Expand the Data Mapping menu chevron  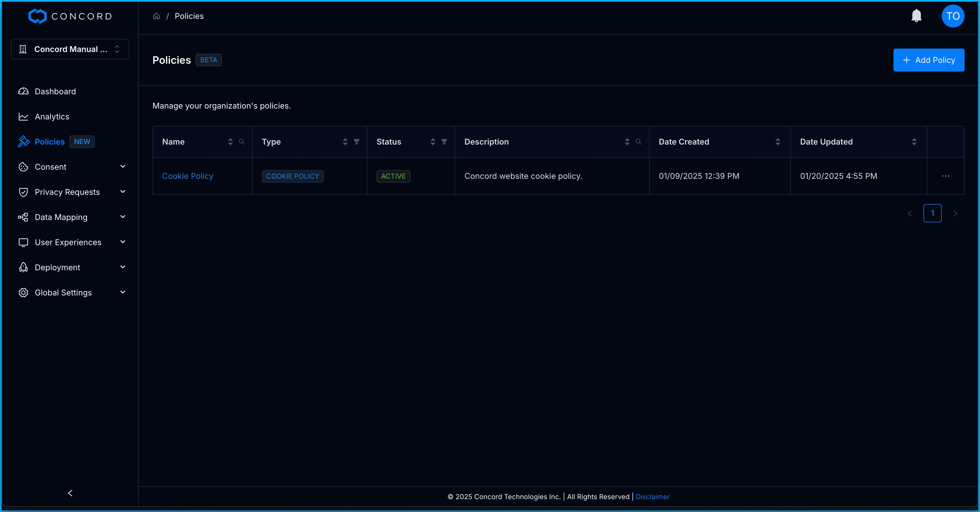[x=122, y=217]
